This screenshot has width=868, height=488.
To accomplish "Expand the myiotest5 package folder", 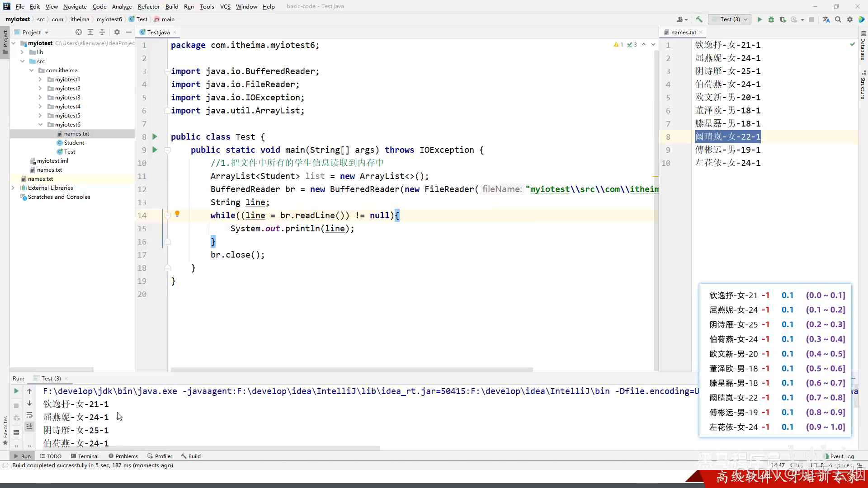I will (40, 116).
